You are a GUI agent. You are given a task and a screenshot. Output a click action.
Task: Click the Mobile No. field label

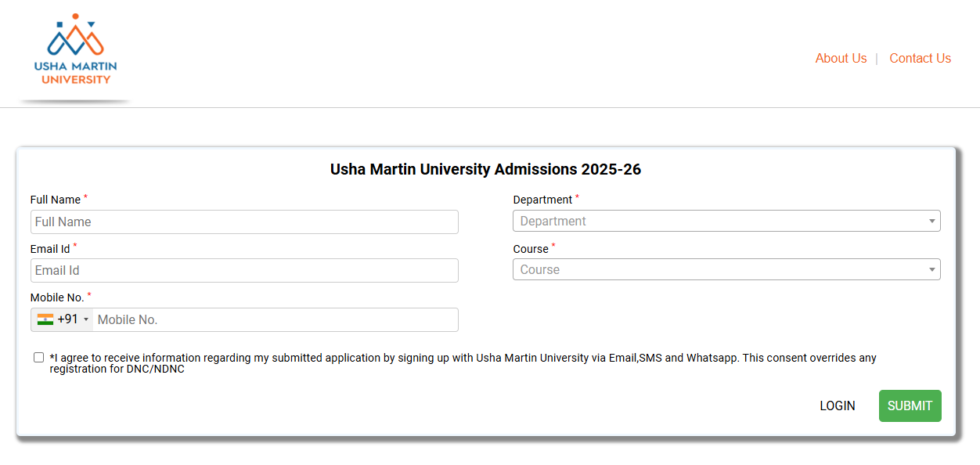coord(57,297)
